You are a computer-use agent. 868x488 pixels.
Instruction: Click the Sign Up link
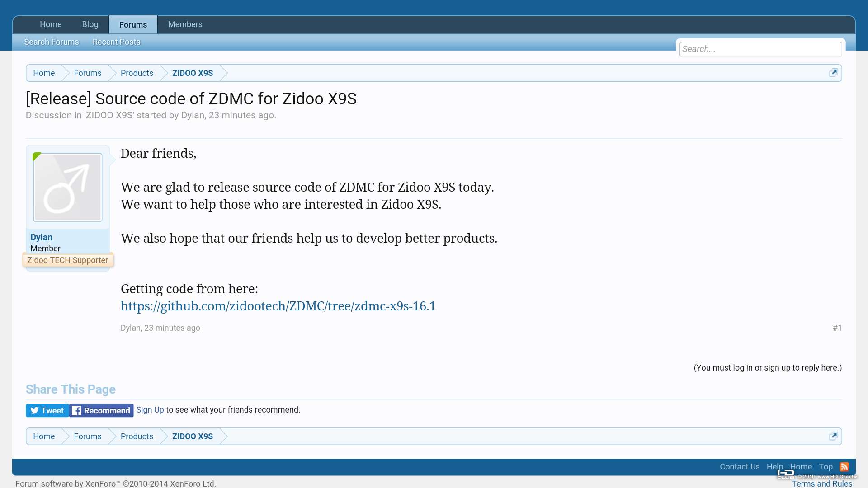tap(150, 410)
